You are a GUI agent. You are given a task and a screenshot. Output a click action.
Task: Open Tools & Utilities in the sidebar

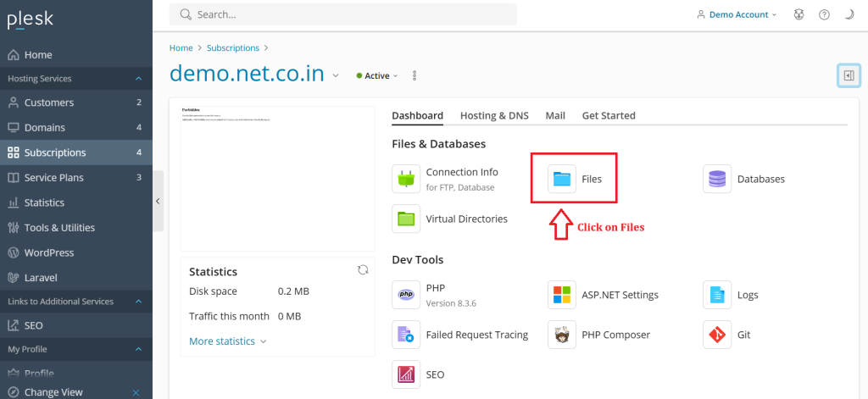click(x=75, y=227)
